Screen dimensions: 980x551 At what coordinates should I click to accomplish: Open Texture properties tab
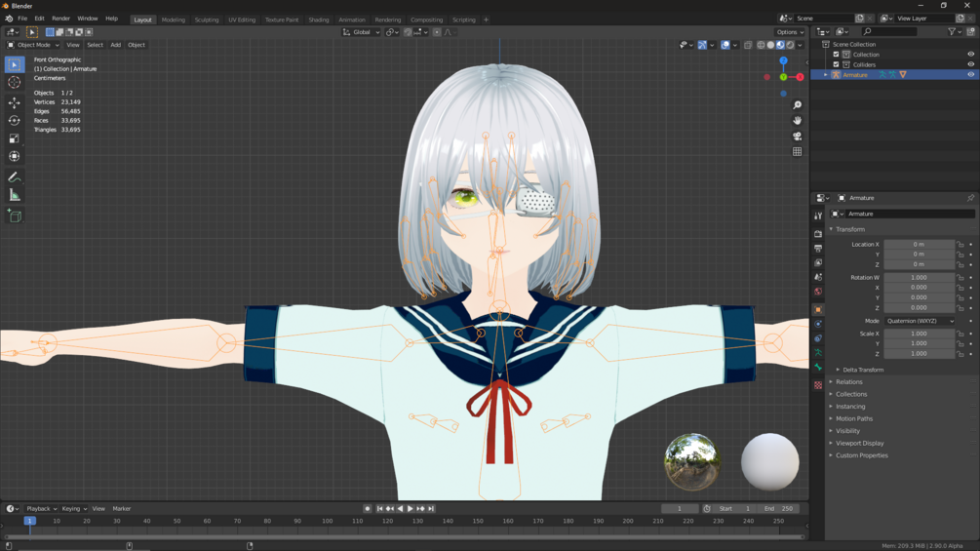818,385
